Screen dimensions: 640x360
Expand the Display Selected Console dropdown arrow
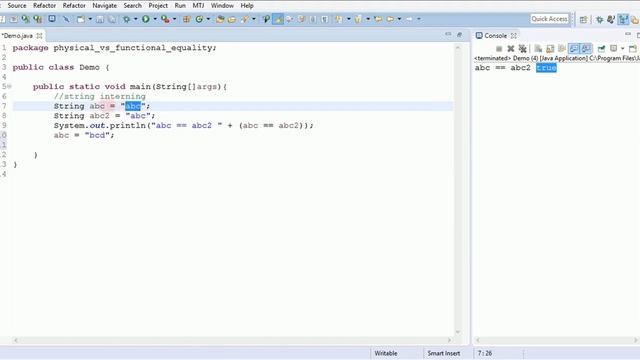point(622,49)
